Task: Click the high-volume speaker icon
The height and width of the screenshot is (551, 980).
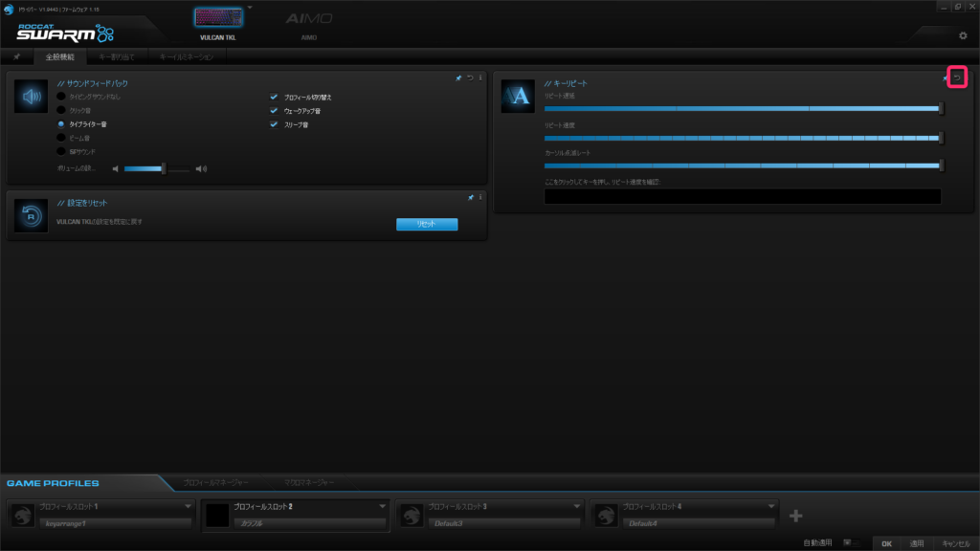Action: click(x=201, y=168)
